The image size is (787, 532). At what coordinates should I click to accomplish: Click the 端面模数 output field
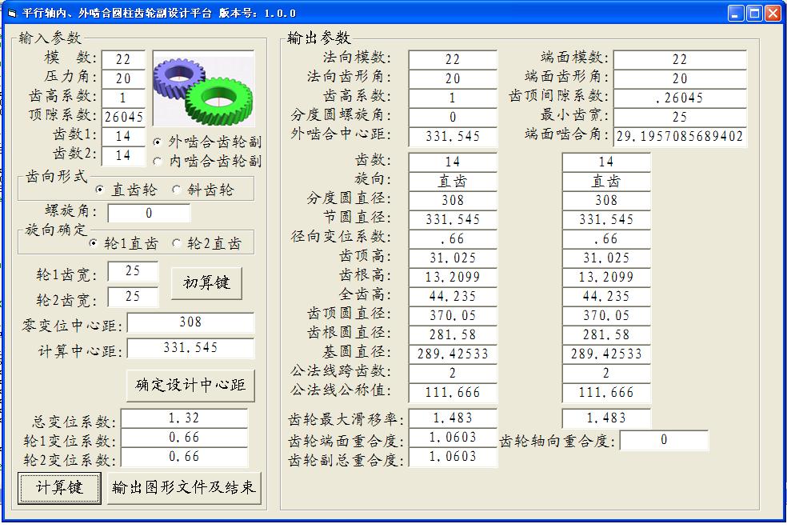pyautogui.click(x=680, y=60)
